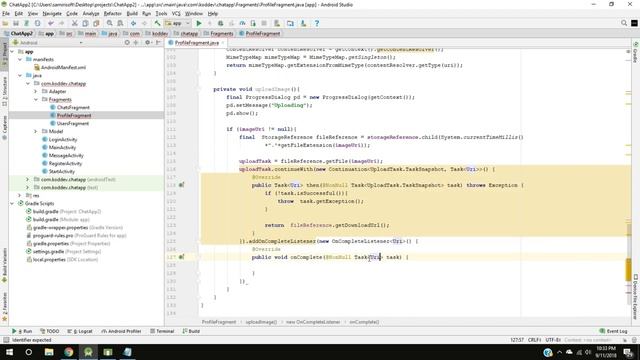Click the Hide project panel icon
The image size is (640, 360).
(158, 42)
